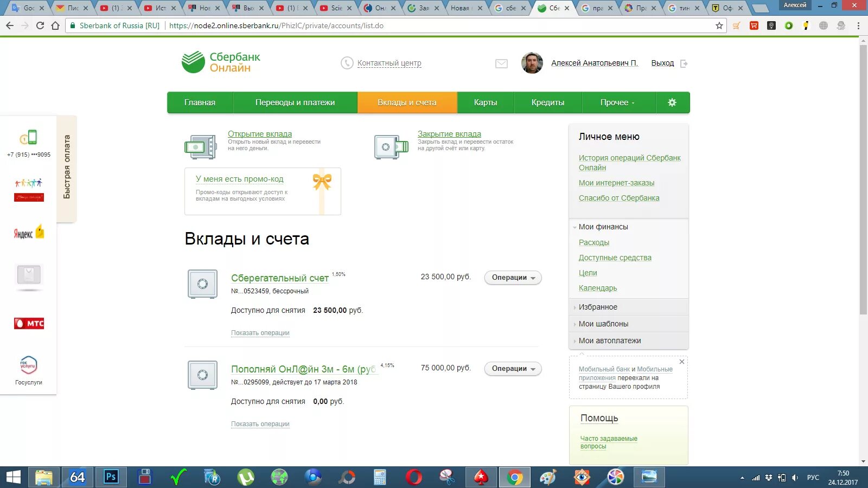Reload the page with browser refresh button
Viewport: 868px width, 488px height.
(x=40, y=25)
